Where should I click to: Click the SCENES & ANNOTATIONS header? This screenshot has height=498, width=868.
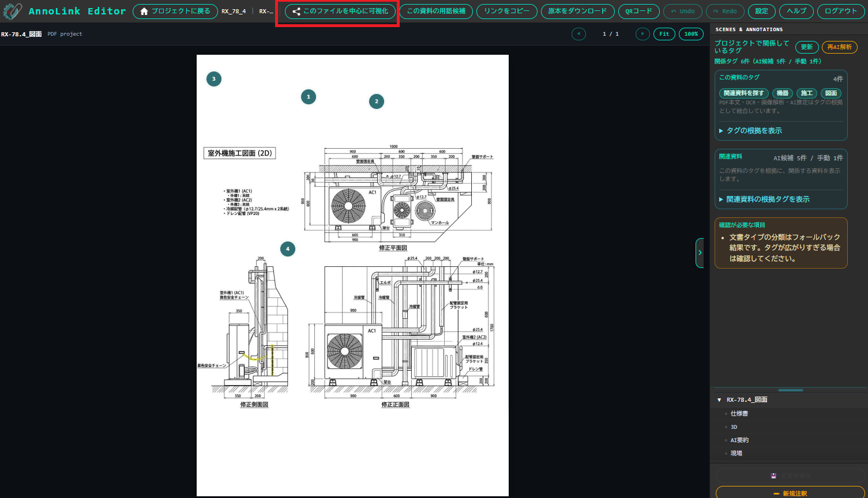tap(749, 29)
